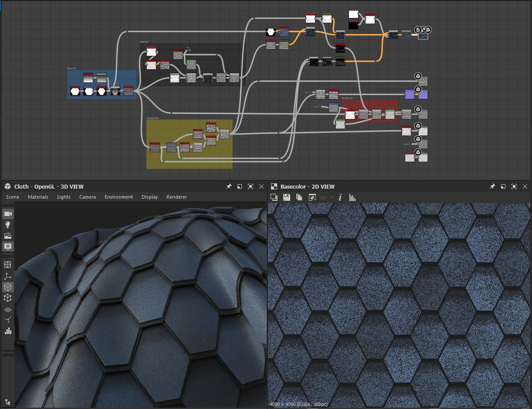This screenshot has height=409, width=532.
Task: Click the "Roughness" red frame title
Action: (347, 98)
